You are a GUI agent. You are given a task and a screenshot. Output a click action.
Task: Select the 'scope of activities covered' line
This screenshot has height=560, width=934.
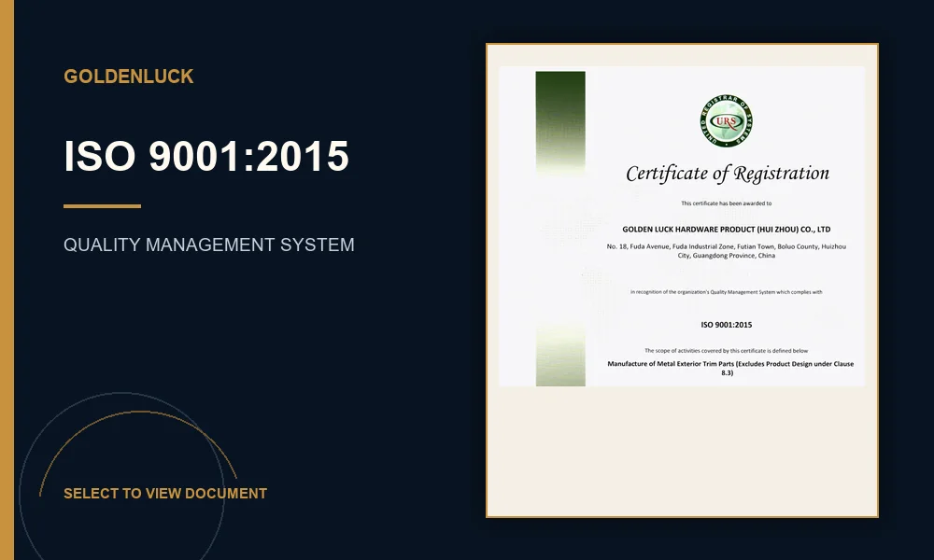click(726, 351)
